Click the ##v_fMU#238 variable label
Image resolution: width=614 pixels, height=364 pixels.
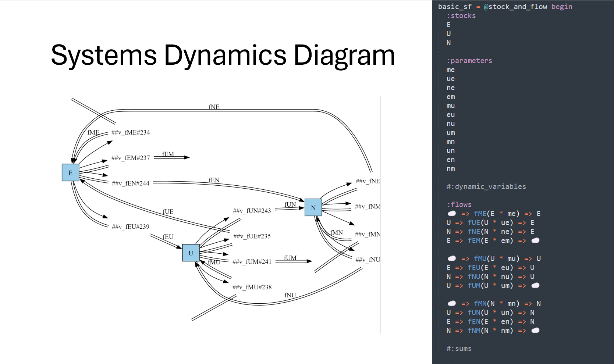coord(252,287)
